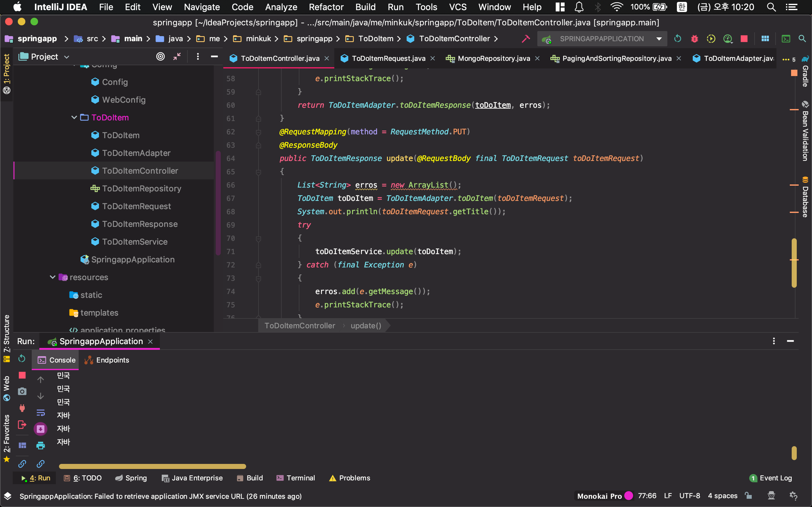The image size is (812, 507).
Task: Open the Terminal tool window
Action: click(296, 478)
